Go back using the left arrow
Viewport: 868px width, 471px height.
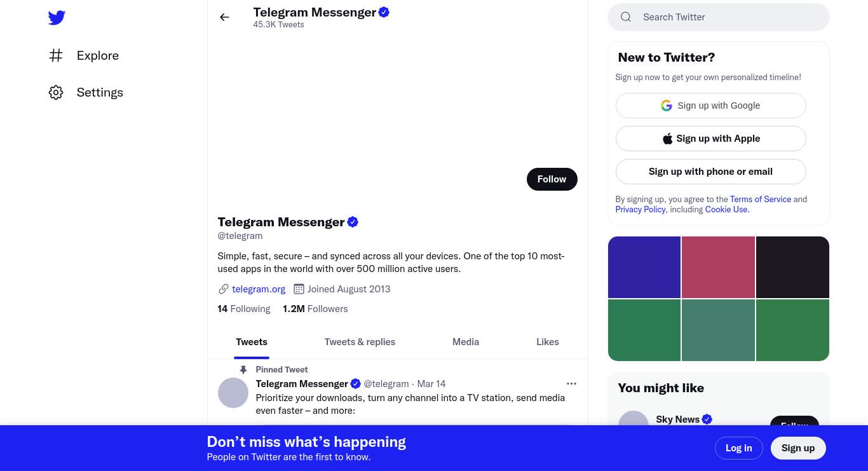[x=224, y=17]
